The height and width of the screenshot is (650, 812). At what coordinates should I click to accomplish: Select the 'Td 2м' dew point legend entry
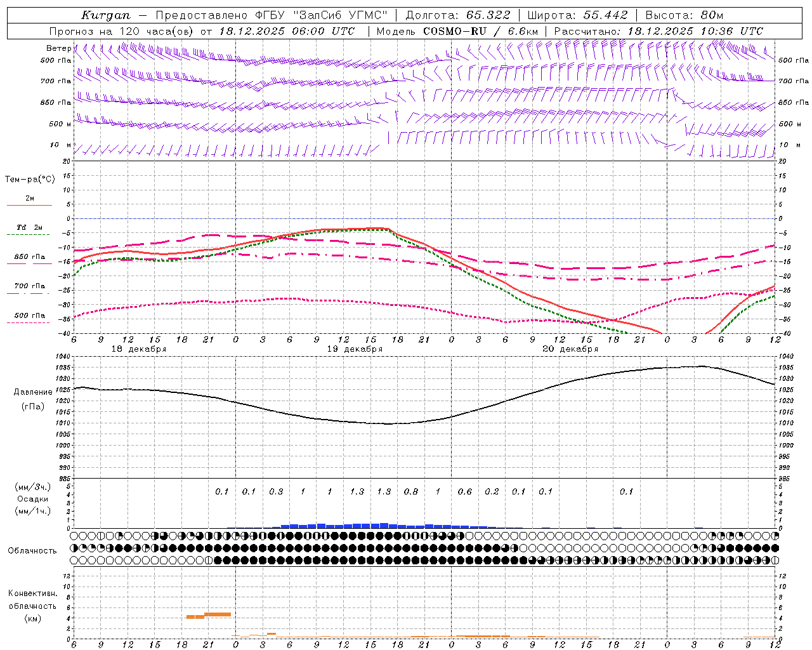coord(29,227)
